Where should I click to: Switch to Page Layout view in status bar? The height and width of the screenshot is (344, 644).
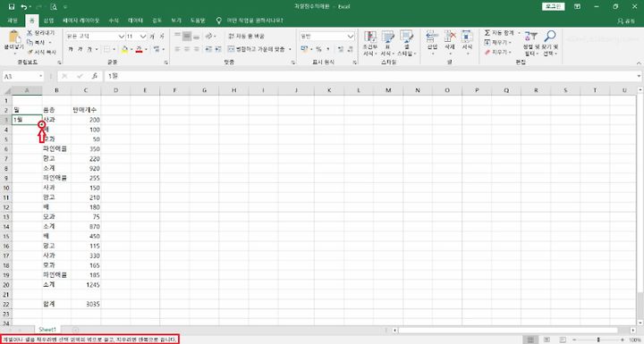(547, 340)
